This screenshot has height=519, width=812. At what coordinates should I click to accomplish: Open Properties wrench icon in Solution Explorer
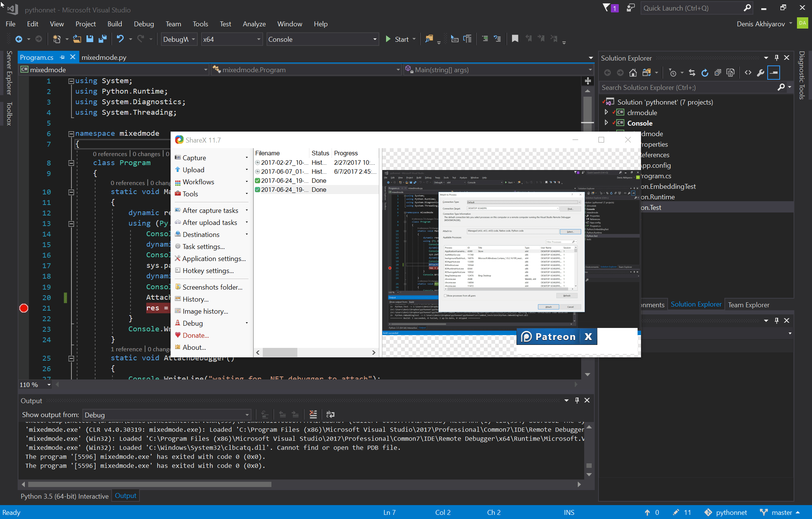tap(760, 73)
